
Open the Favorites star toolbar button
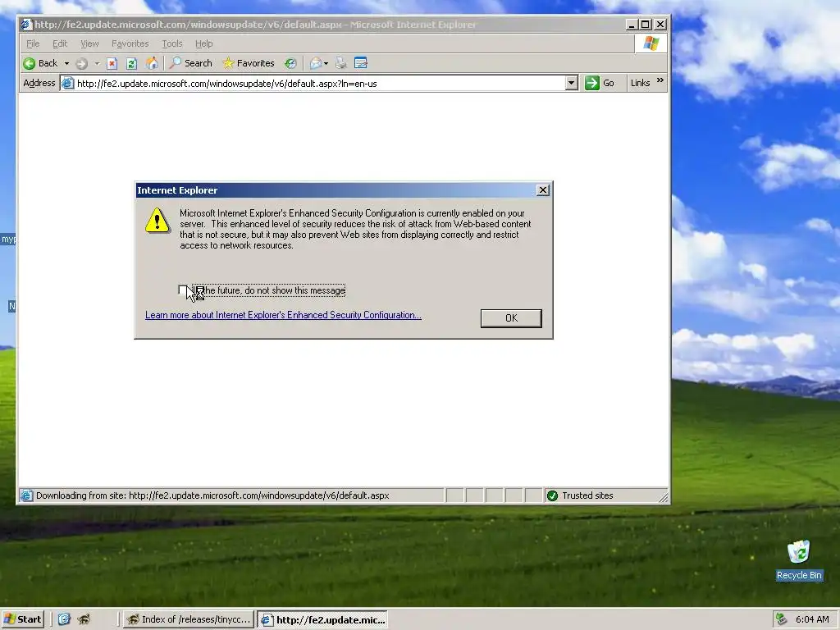[x=249, y=63]
